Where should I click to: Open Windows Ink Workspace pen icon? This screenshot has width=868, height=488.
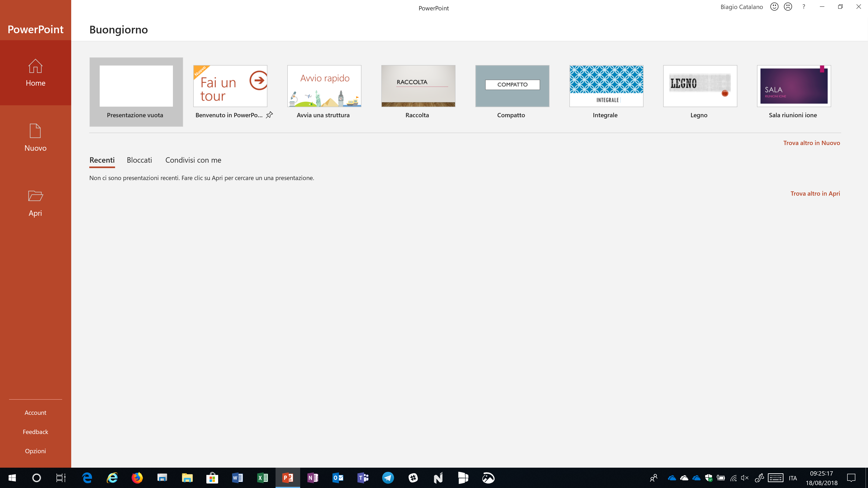[759, 478]
